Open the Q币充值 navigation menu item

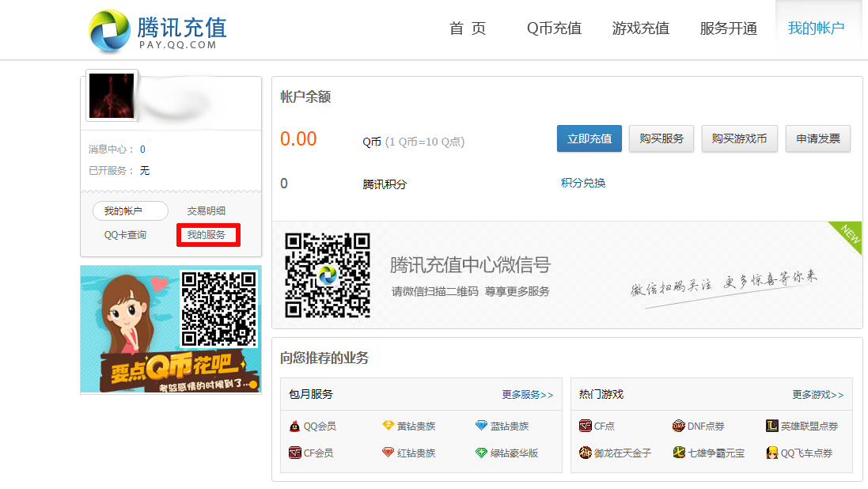pos(554,28)
